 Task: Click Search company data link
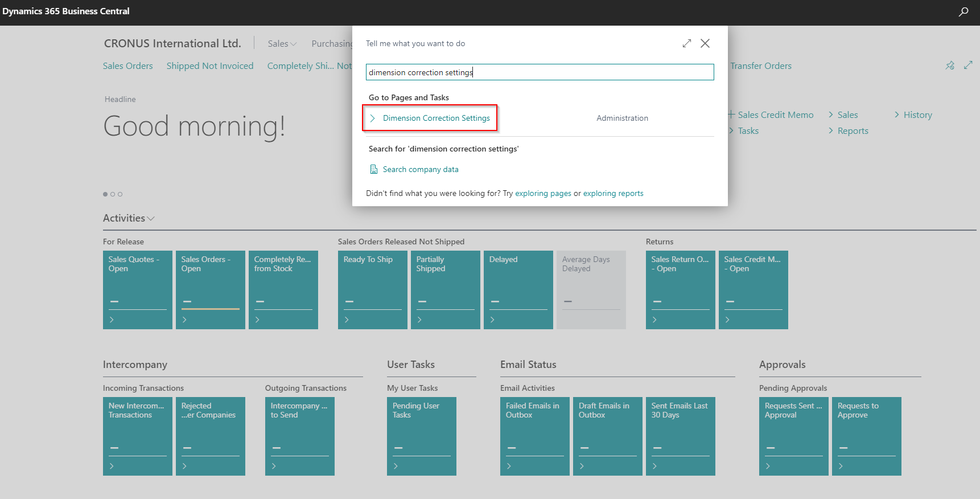coord(421,169)
